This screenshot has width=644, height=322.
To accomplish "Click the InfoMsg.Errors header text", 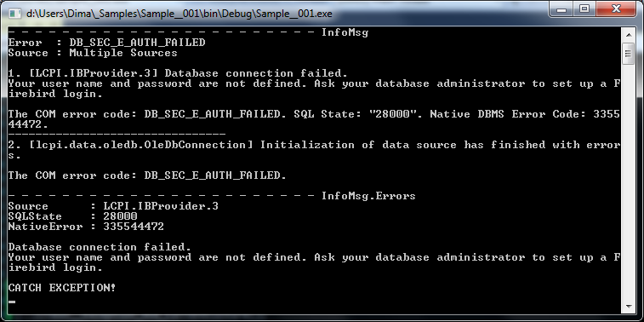I will tap(368, 196).
